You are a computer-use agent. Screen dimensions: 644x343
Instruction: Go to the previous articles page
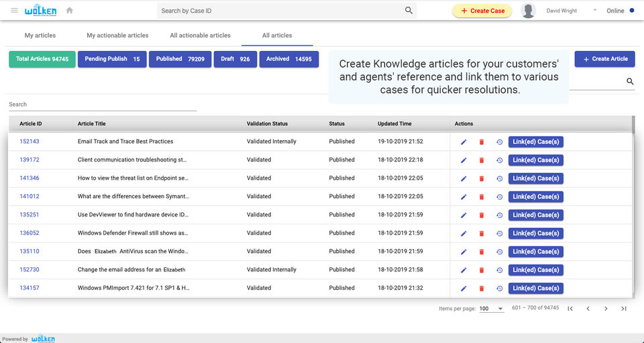pyautogui.click(x=588, y=309)
